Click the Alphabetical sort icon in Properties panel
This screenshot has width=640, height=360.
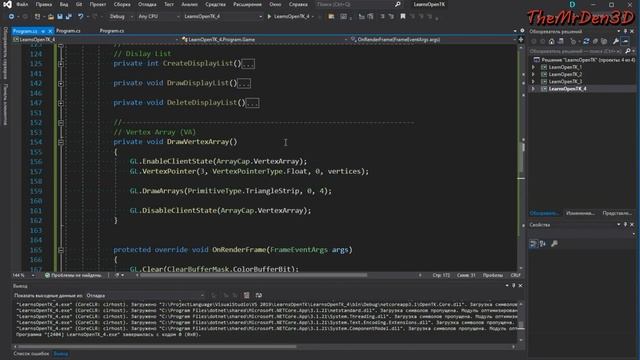543,244
